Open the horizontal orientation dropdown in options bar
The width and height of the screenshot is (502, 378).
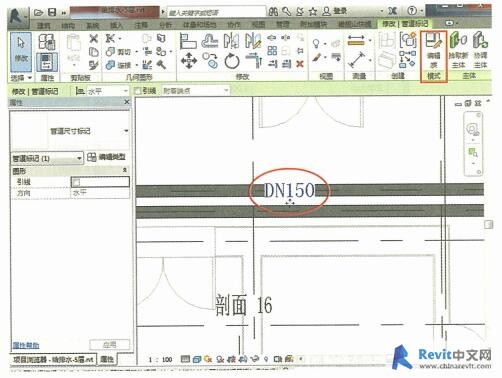(107, 91)
